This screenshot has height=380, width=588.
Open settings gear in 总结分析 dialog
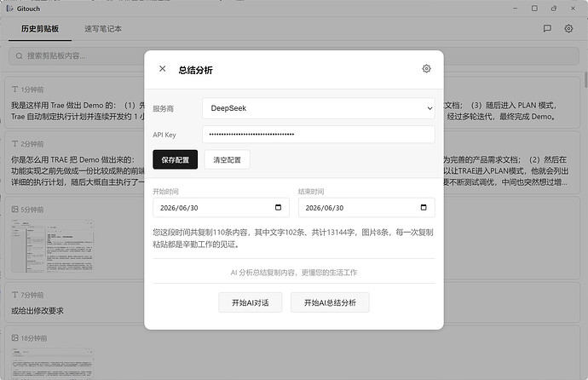[x=426, y=68]
